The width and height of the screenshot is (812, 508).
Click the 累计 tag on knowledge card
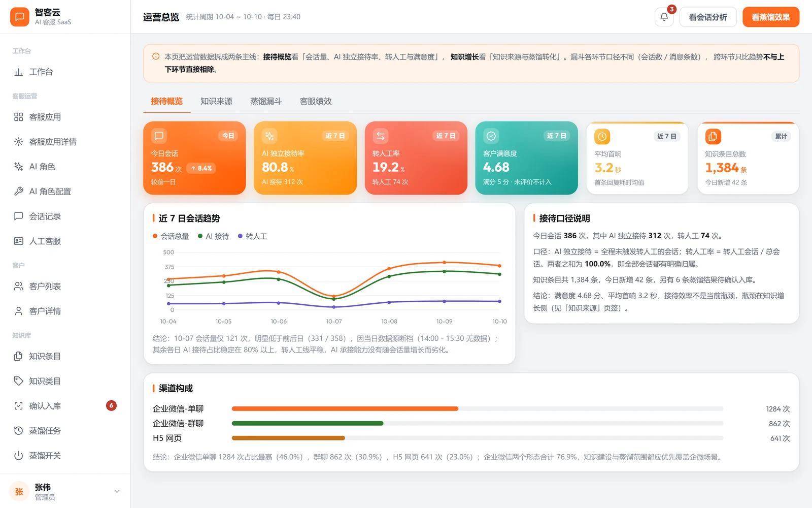pyautogui.click(x=781, y=136)
